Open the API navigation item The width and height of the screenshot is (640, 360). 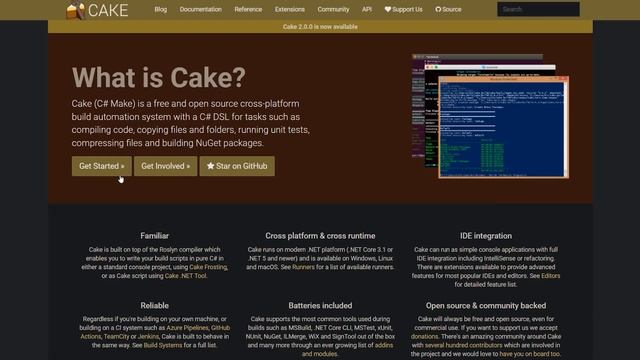click(x=367, y=9)
